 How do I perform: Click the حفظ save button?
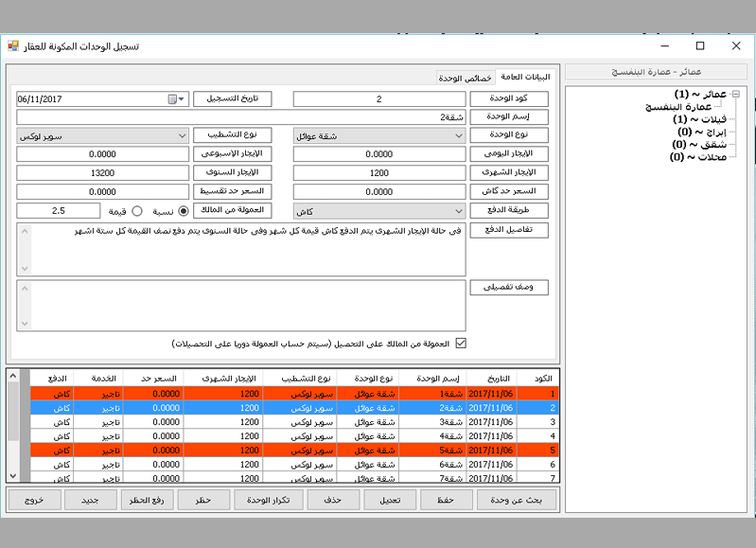click(x=446, y=500)
